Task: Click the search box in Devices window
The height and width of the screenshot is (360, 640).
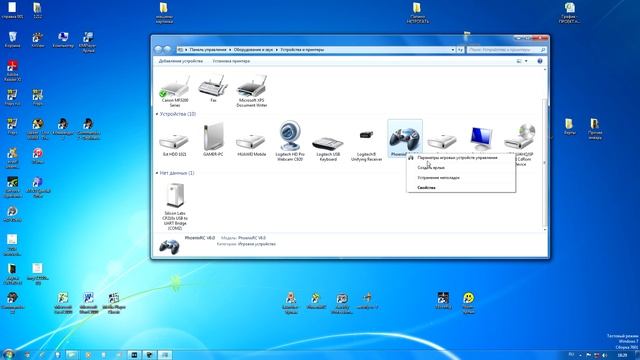Action: (x=506, y=50)
